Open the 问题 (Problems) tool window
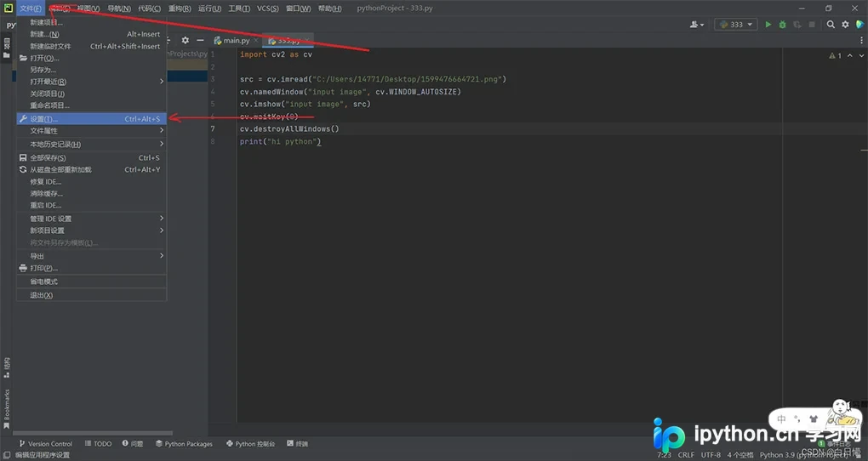The width and height of the screenshot is (868, 461). click(x=133, y=444)
